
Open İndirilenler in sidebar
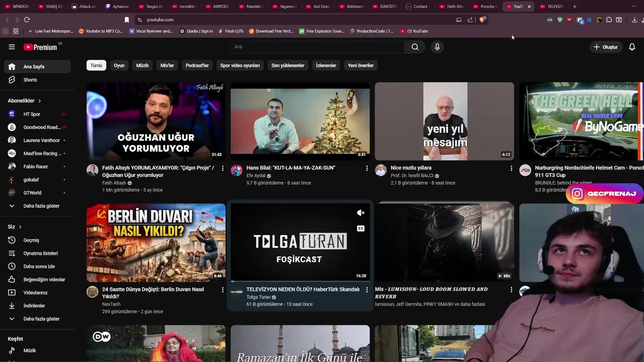pos(37,306)
